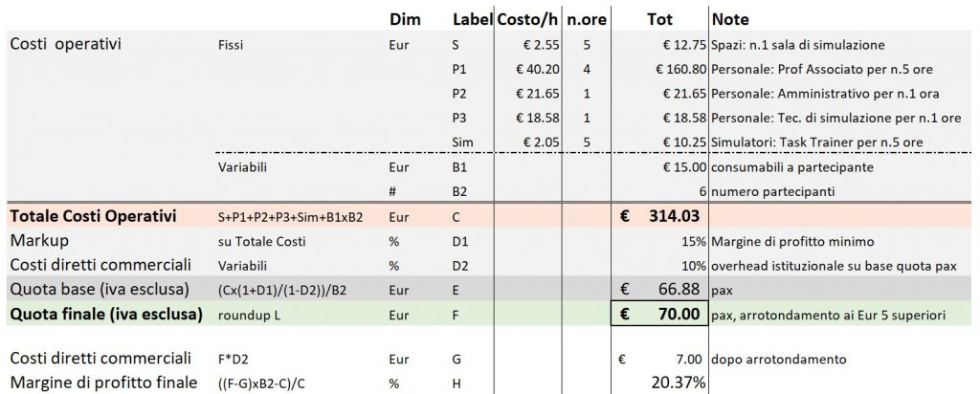The height and width of the screenshot is (394, 980).
Task: Click the Markup 15% value cell
Action: point(658,241)
